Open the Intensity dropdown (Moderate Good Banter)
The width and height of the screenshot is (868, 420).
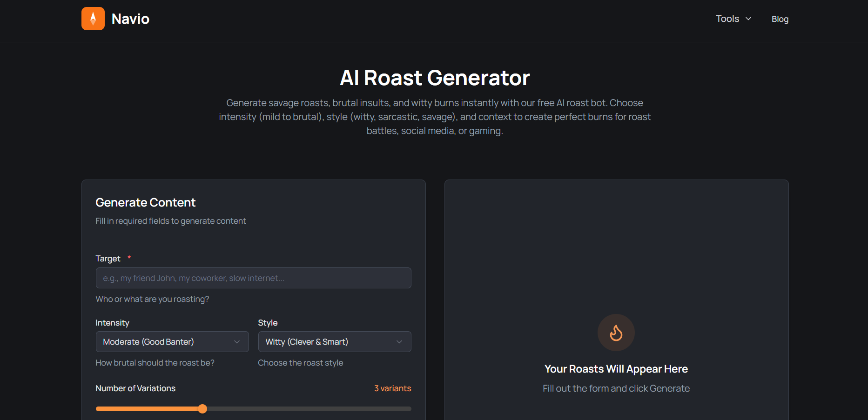(172, 342)
